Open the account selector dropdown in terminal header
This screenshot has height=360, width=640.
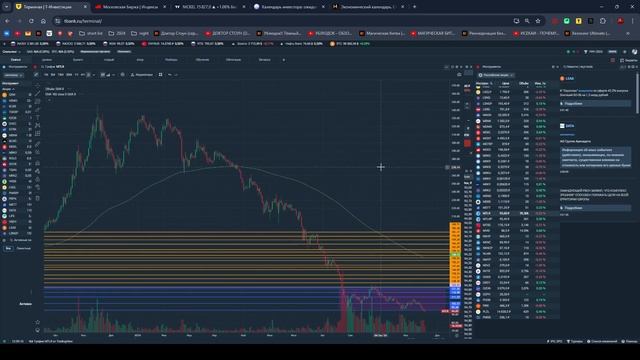(11, 52)
